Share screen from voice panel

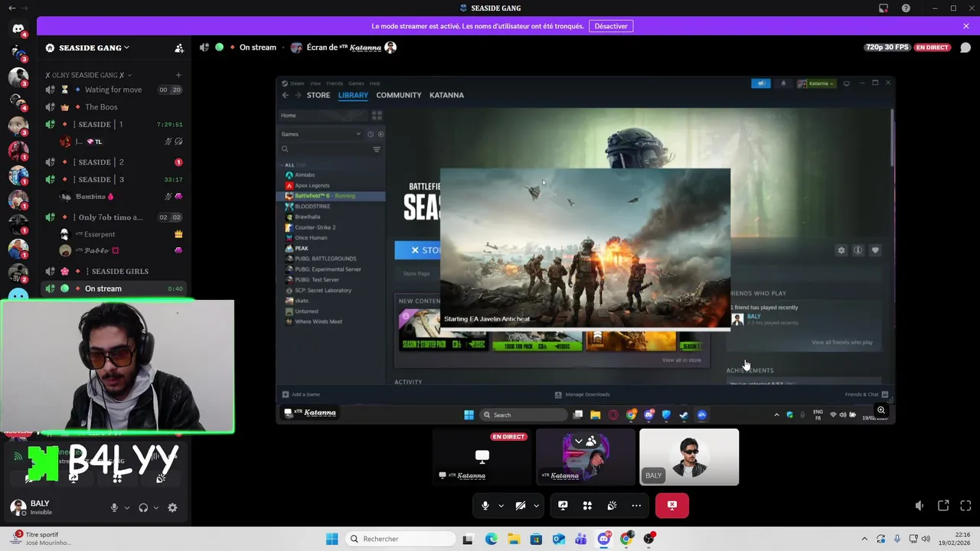click(73, 478)
